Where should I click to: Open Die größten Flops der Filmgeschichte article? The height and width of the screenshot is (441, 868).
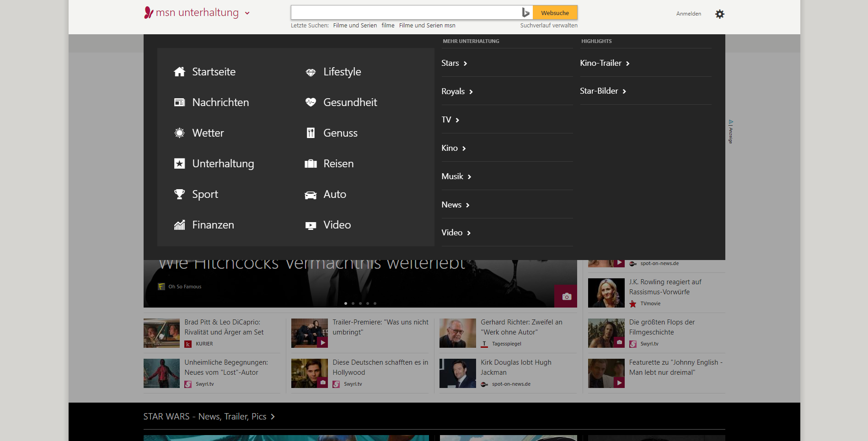tap(662, 327)
